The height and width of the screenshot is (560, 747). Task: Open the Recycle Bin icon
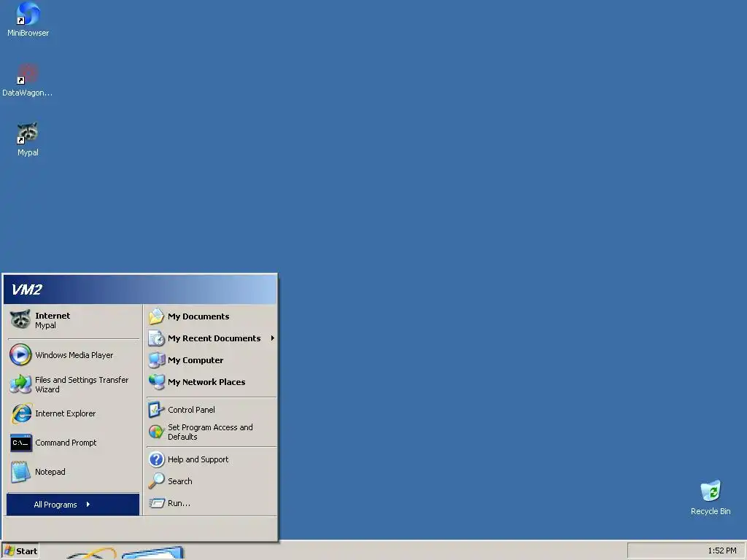711,491
